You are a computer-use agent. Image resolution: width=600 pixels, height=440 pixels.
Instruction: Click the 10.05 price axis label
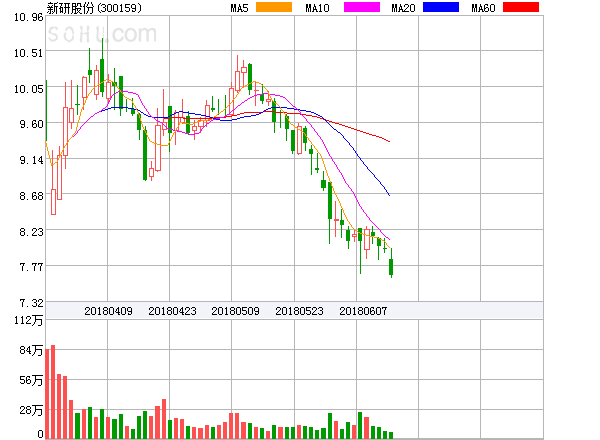[x=29, y=89]
